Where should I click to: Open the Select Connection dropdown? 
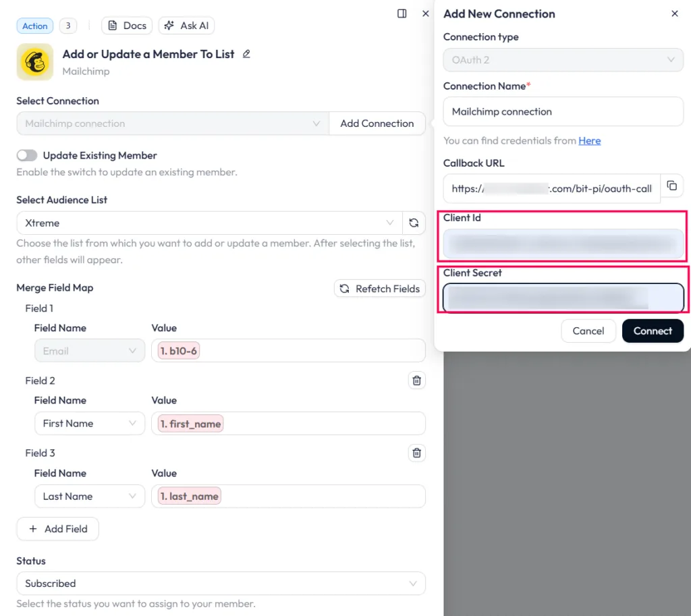[173, 123]
